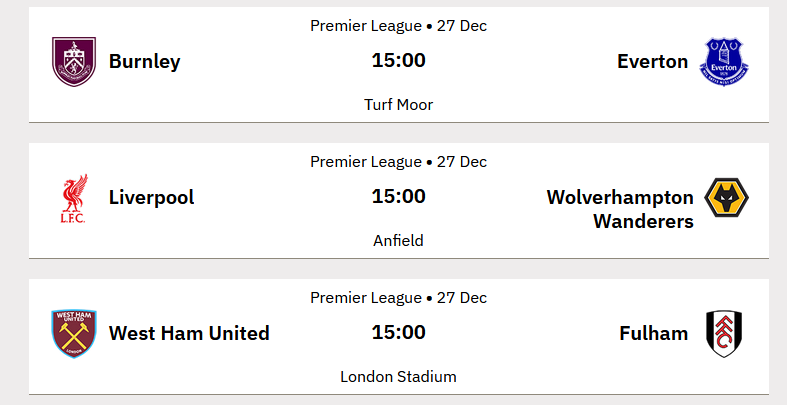The image size is (787, 405).
Task: Select the Fulham team name
Action: [654, 333]
